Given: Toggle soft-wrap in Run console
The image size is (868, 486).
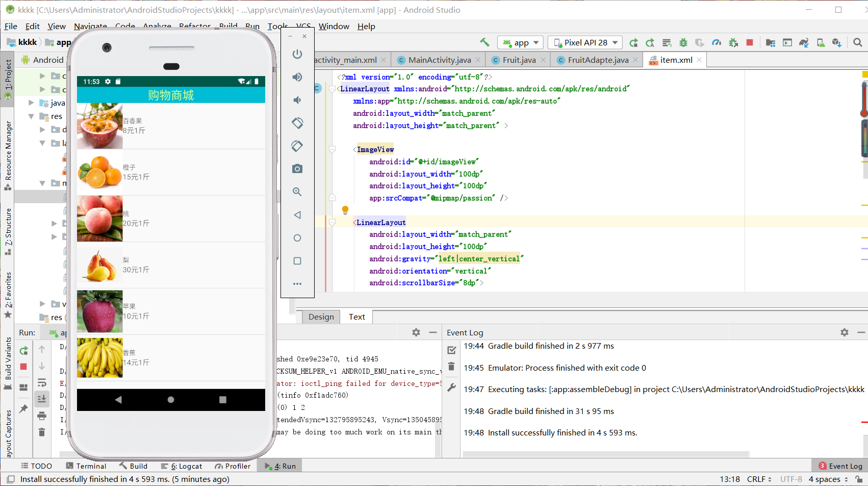Looking at the screenshot, I should coord(42,382).
